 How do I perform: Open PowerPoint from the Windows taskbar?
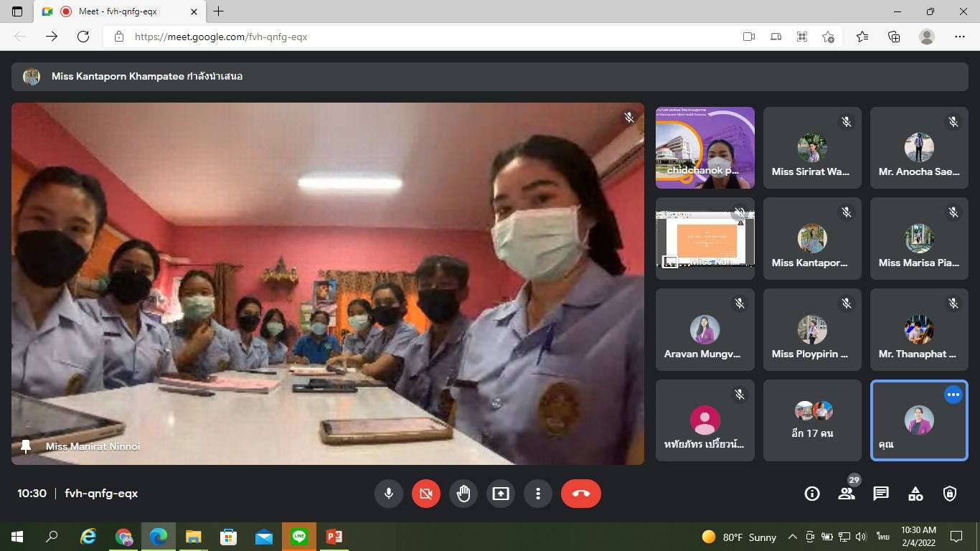pyautogui.click(x=334, y=537)
